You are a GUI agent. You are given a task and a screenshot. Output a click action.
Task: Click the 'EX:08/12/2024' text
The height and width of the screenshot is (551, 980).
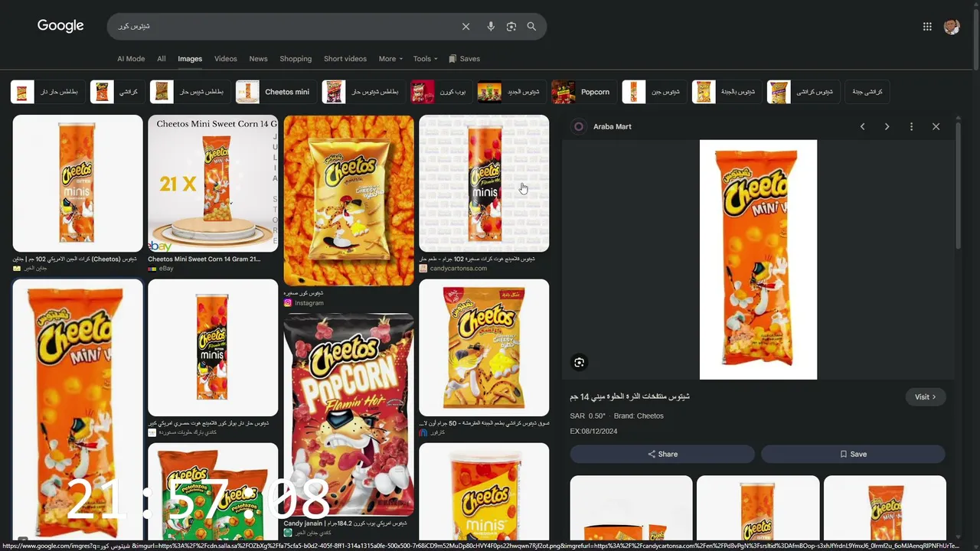coord(593,432)
